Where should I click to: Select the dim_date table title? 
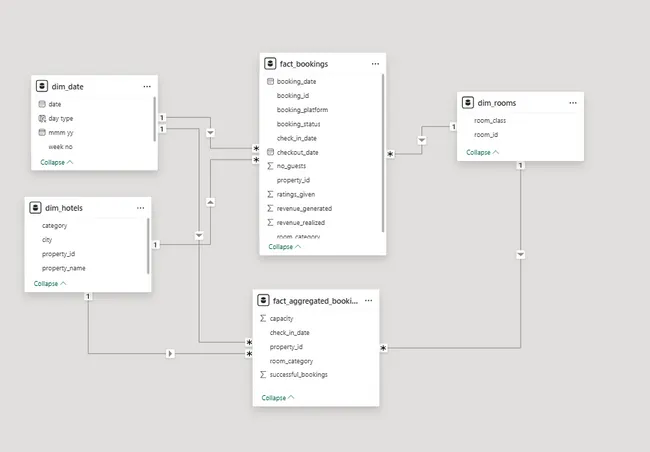click(x=68, y=87)
